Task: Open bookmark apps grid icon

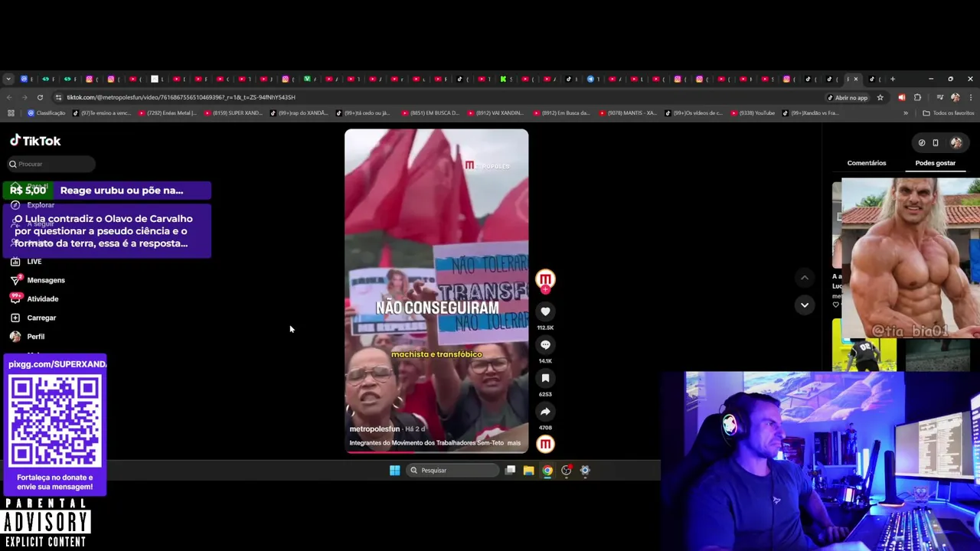Action: pos(11,113)
